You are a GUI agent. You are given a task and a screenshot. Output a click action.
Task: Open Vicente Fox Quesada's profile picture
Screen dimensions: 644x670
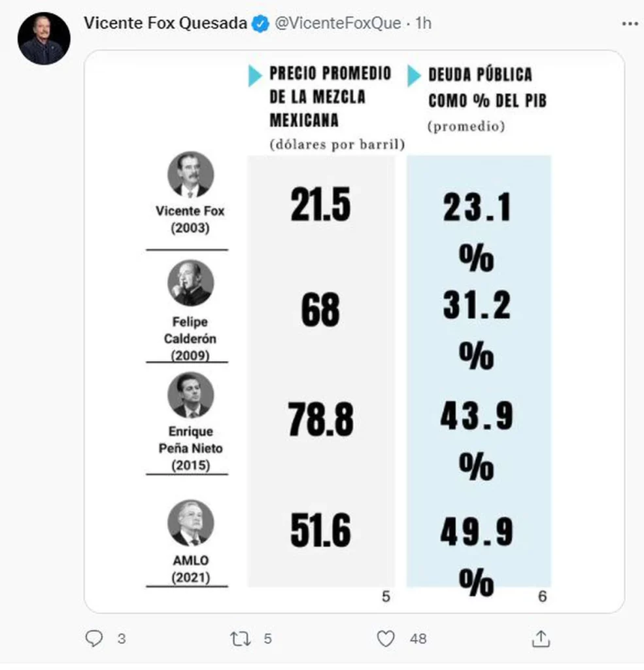[44, 38]
